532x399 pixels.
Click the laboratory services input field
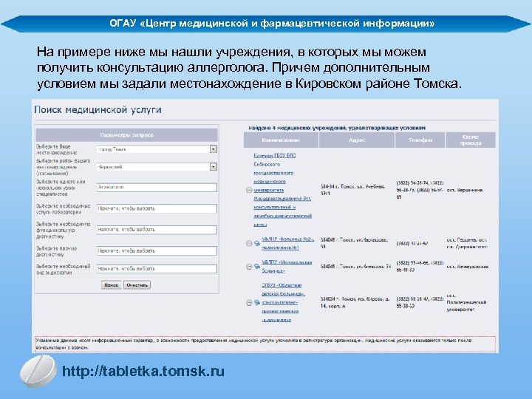pos(157,208)
